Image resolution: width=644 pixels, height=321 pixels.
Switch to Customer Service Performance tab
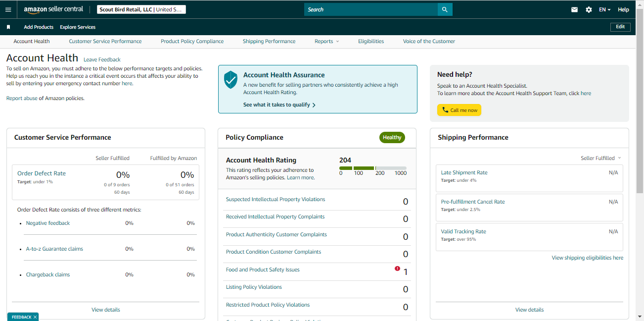tap(105, 41)
